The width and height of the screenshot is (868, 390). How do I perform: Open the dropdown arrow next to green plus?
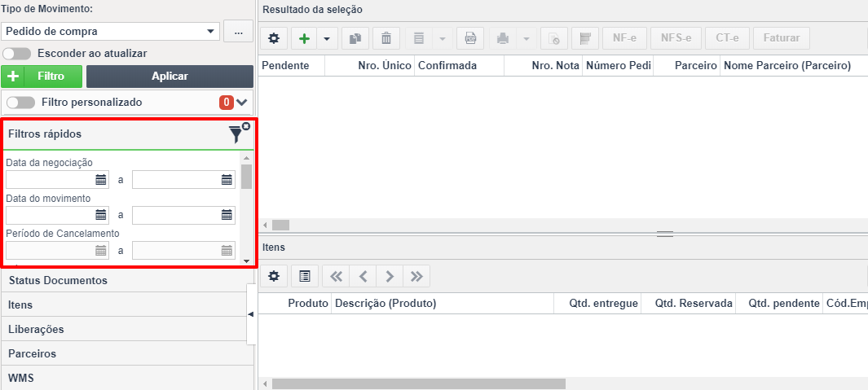(327, 39)
